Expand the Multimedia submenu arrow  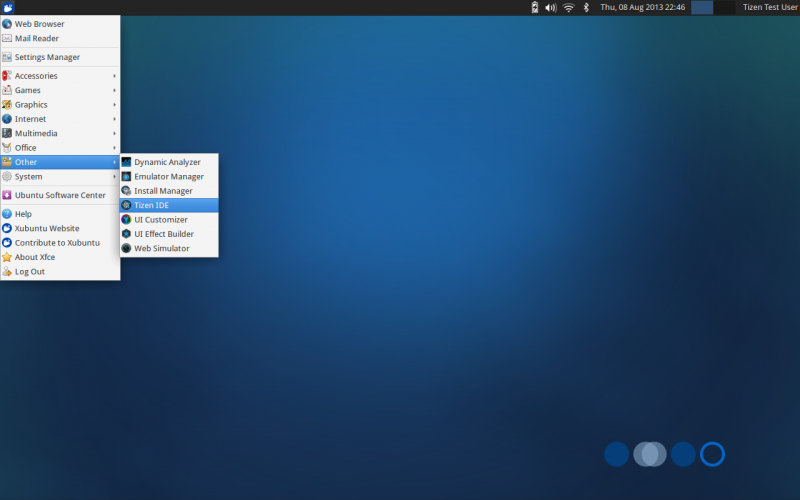(x=114, y=133)
